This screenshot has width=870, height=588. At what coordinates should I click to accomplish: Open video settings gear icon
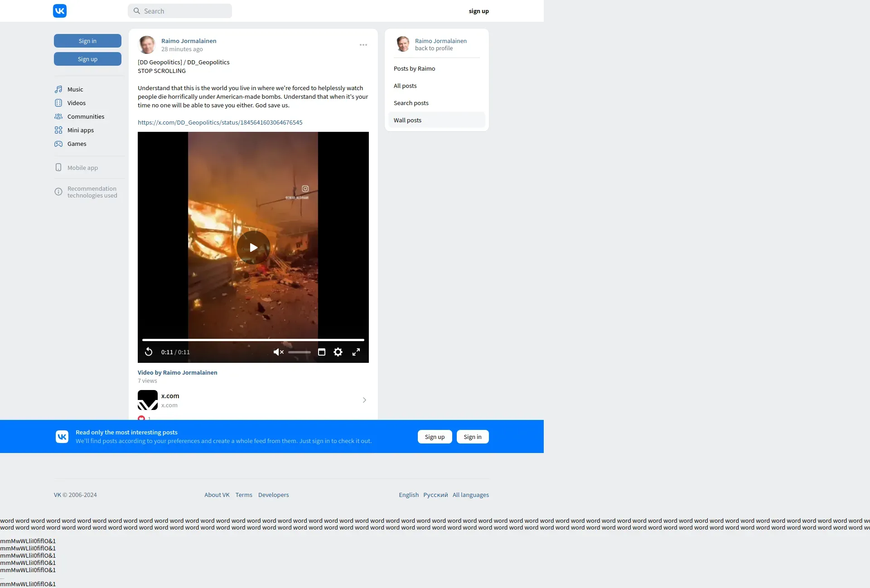pyautogui.click(x=338, y=352)
